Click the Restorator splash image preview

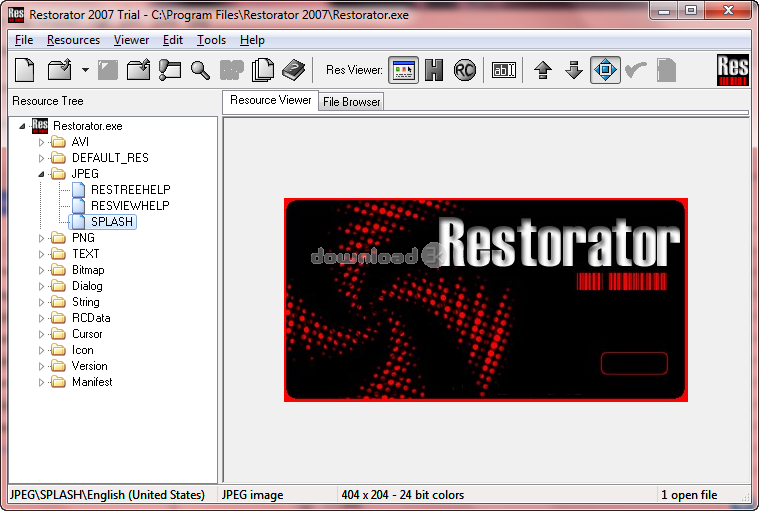click(486, 300)
